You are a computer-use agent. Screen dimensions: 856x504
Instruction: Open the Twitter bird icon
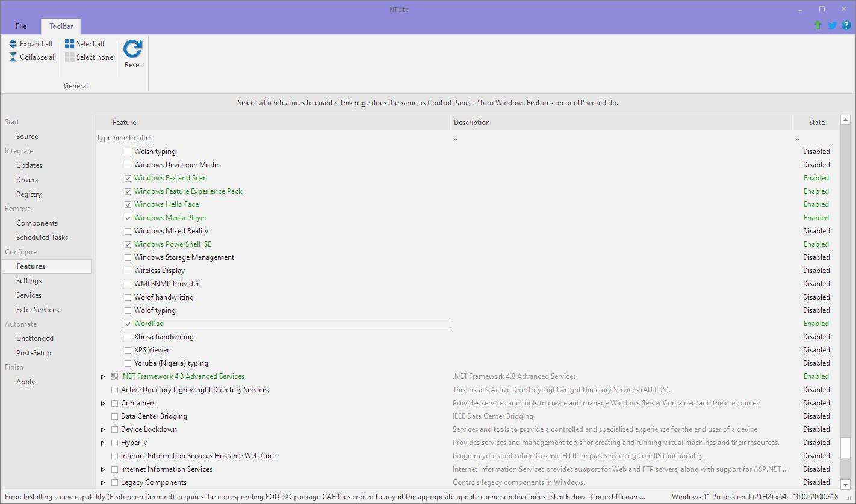[x=832, y=25]
